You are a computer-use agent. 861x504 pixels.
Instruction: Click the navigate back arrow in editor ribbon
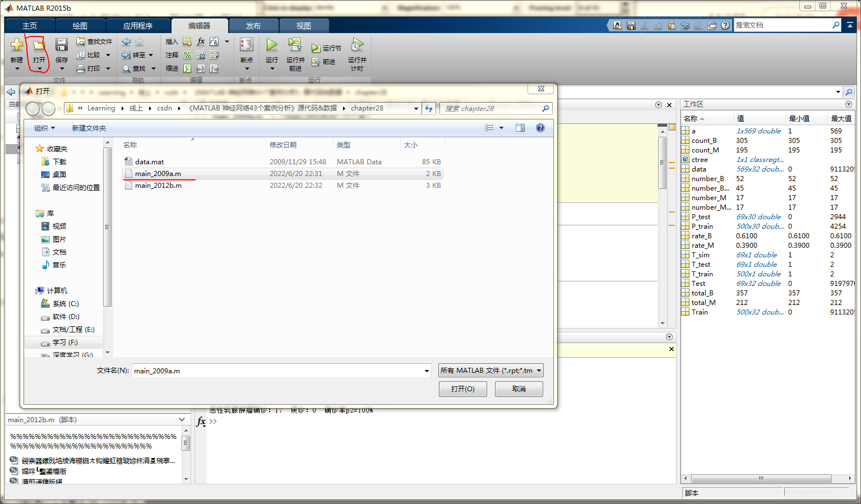tap(126, 41)
